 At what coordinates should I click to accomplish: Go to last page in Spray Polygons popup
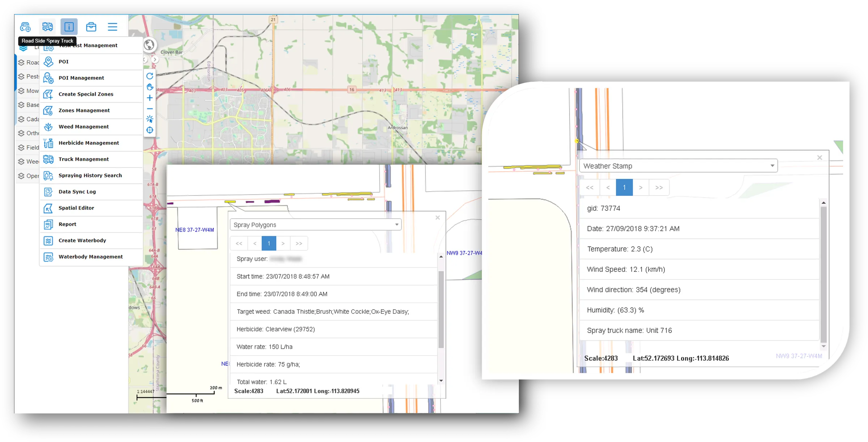click(x=299, y=244)
